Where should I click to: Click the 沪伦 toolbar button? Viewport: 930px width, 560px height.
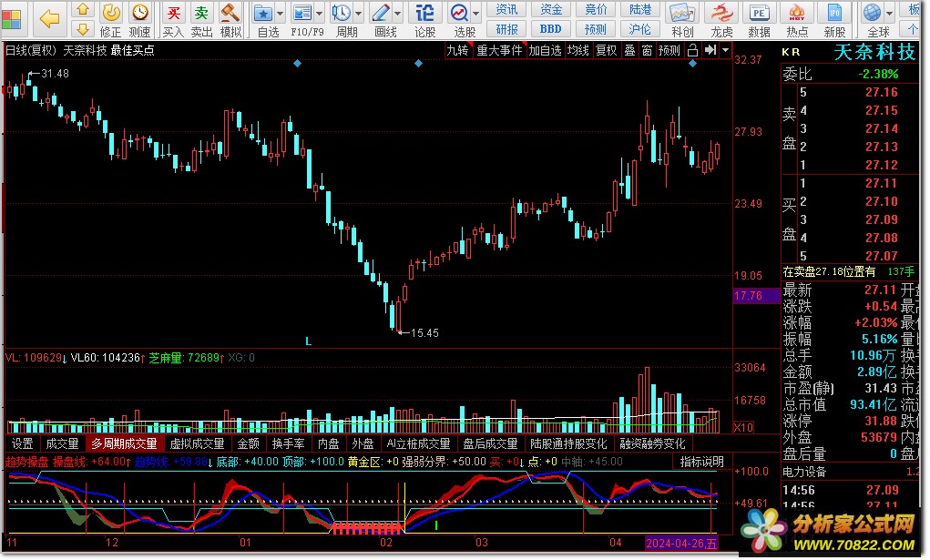[x=640, y=29]
